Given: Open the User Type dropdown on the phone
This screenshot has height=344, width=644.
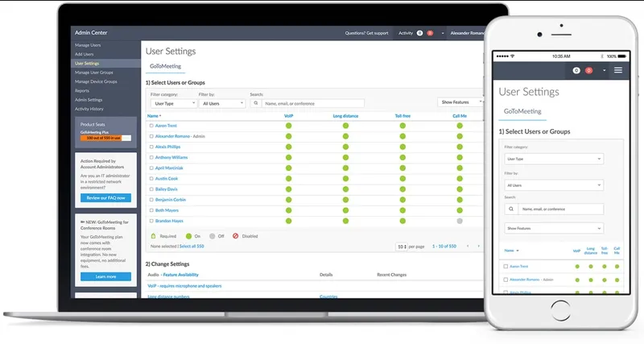Looking at the screenshot, I should [554, 159].
